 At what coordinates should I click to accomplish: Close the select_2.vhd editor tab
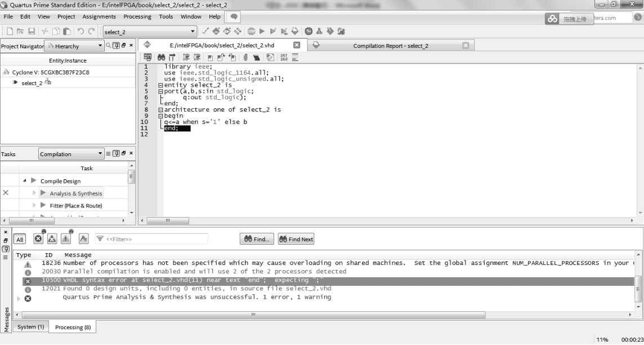coord(297,45)
